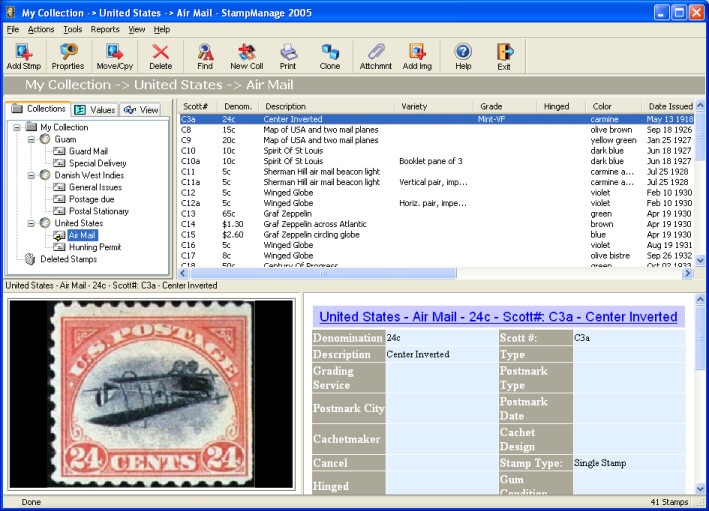Click the stamp list scroll down arrow

pyautogui.click(x=700, y=260)
